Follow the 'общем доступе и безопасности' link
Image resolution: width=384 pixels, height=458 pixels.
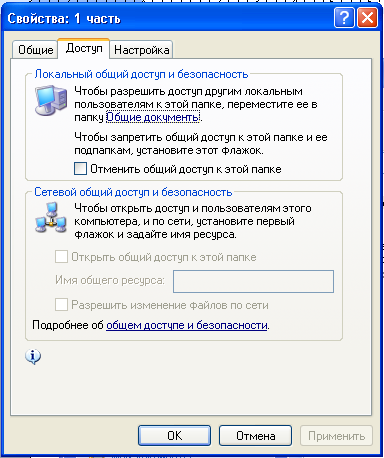pos(187,325)
